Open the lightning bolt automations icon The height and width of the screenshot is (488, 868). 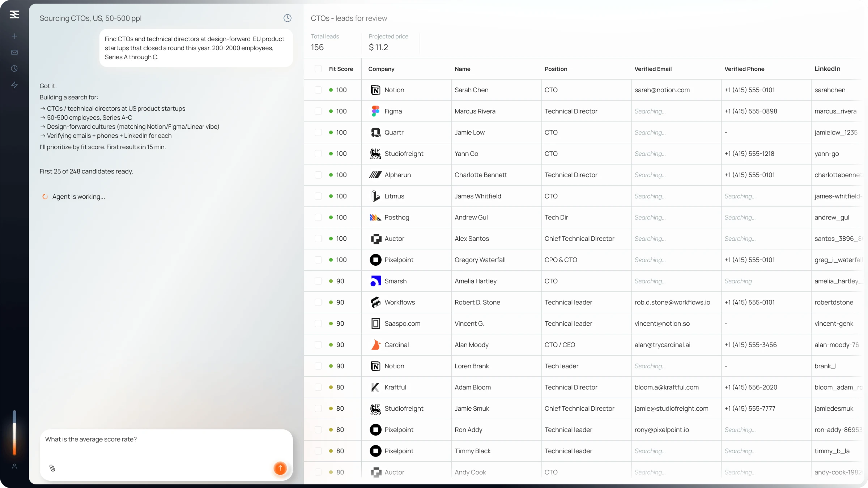pyautogui.click(x=14, y=85)
